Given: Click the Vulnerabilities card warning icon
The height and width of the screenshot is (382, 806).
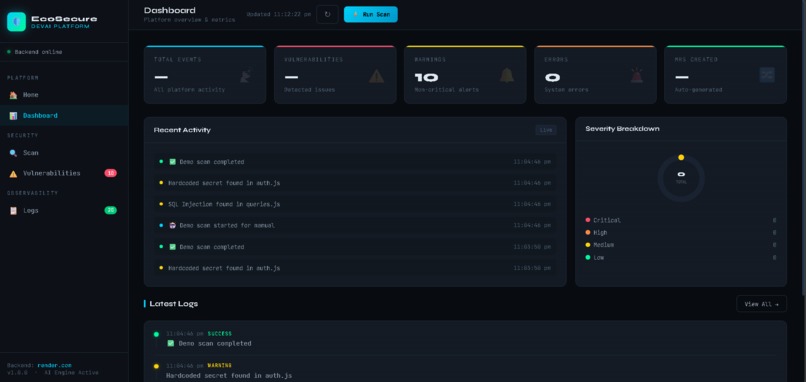Looking at the screenshot, I should pos(376,76).
